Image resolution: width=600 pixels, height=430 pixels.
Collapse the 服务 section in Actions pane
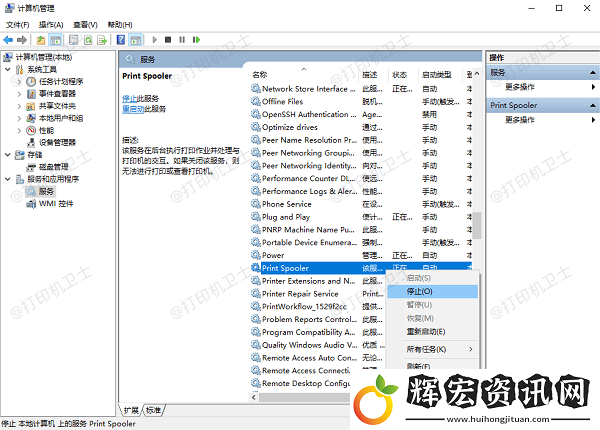[592, 73]
